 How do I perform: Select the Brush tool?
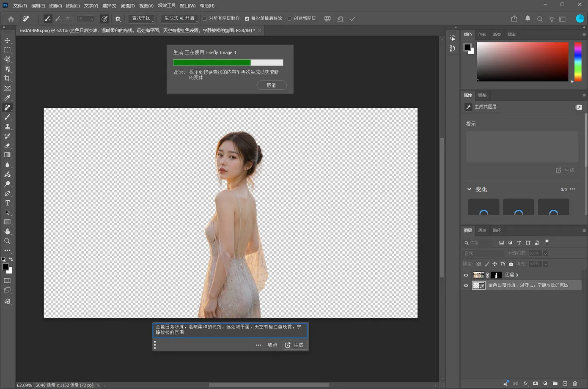click(7, 117)
